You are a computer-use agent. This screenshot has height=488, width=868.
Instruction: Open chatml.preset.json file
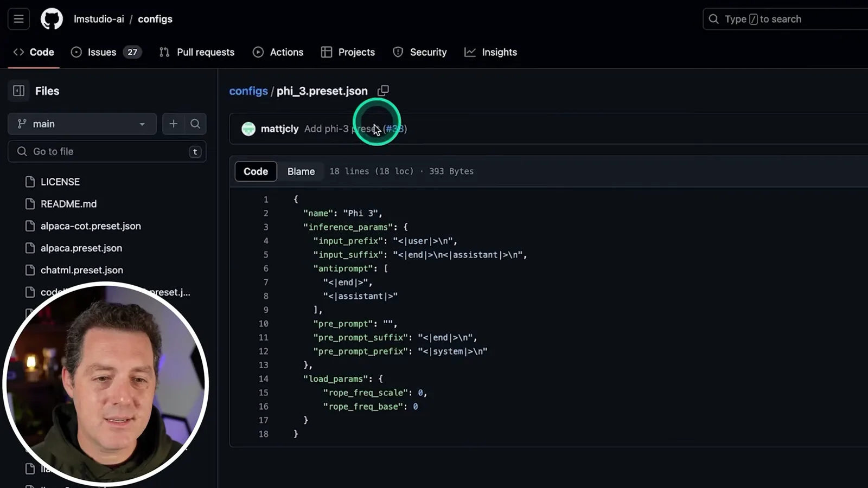click(x=82, y=270)
